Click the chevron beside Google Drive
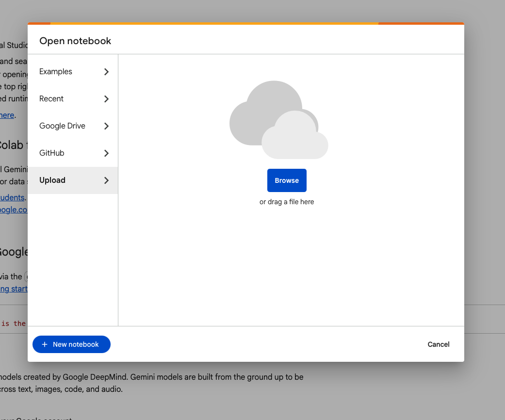 [107, 126]
